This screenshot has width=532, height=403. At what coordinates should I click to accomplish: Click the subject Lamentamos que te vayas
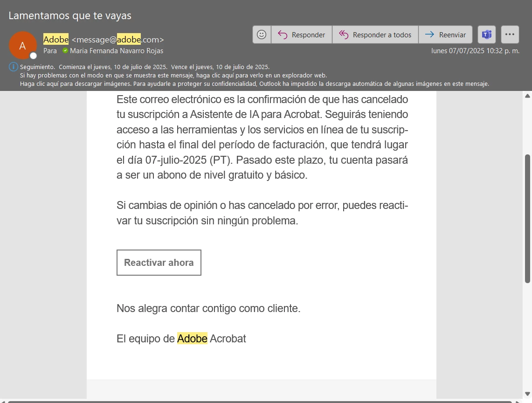70,15
